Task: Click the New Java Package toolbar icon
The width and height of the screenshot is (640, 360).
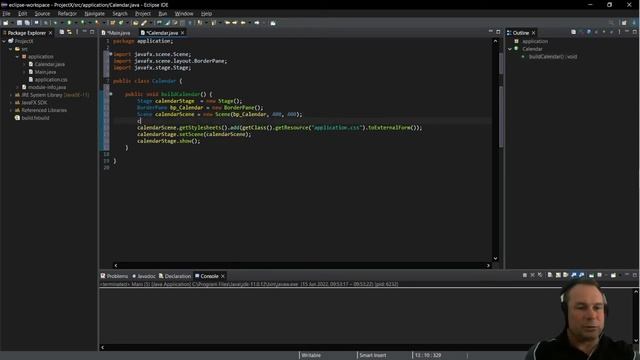Action: click(113, 23)
